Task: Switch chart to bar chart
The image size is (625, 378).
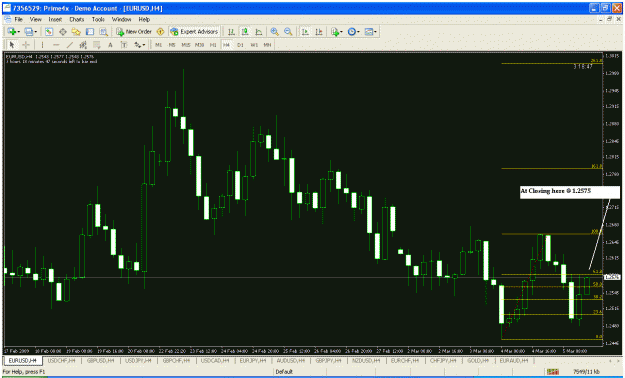Action: 231,32
